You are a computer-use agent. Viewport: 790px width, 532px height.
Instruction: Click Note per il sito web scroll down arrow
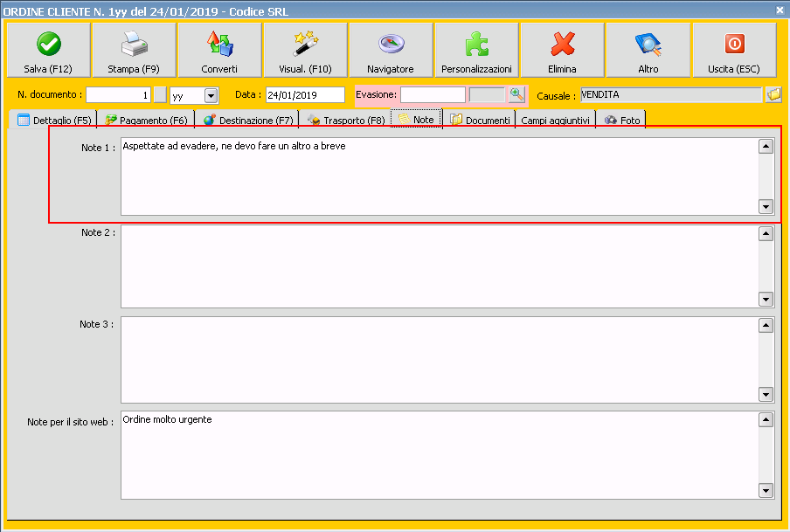[x=766, y=490]
